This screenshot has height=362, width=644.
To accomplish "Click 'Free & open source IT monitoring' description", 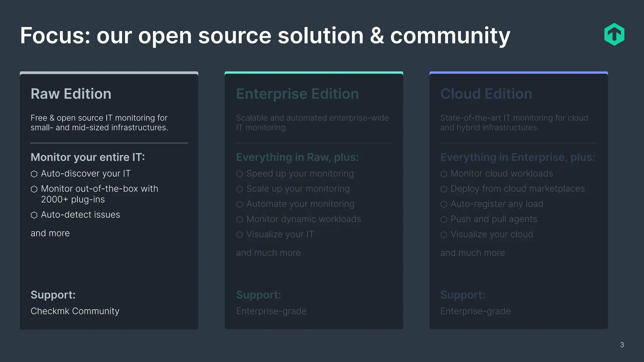I will tap(99, 123).
